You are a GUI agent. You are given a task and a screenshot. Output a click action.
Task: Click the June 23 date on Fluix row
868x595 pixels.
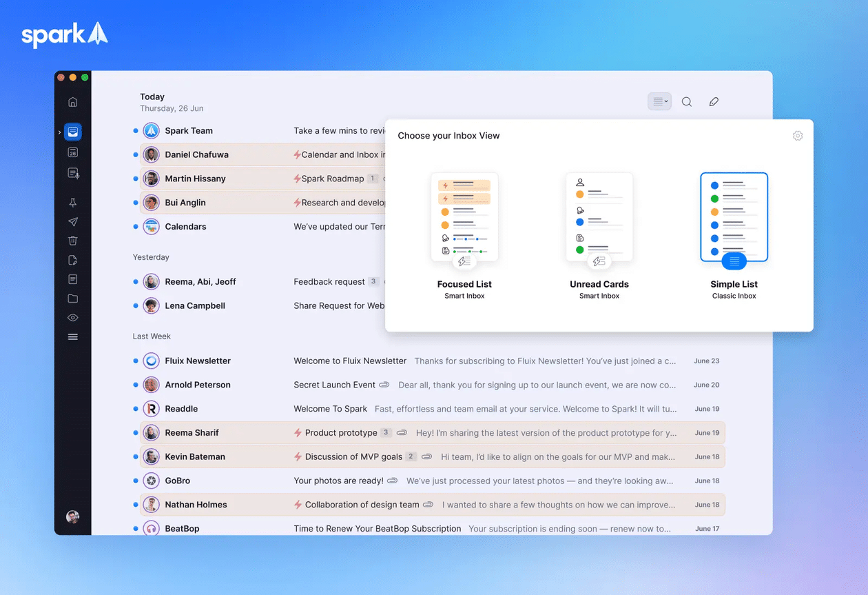coord(707,361)
